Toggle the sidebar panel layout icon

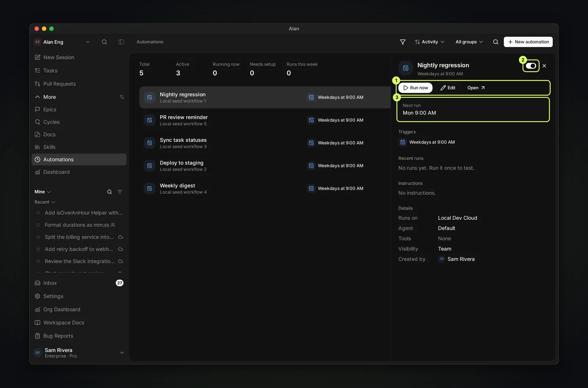point(121,42)
